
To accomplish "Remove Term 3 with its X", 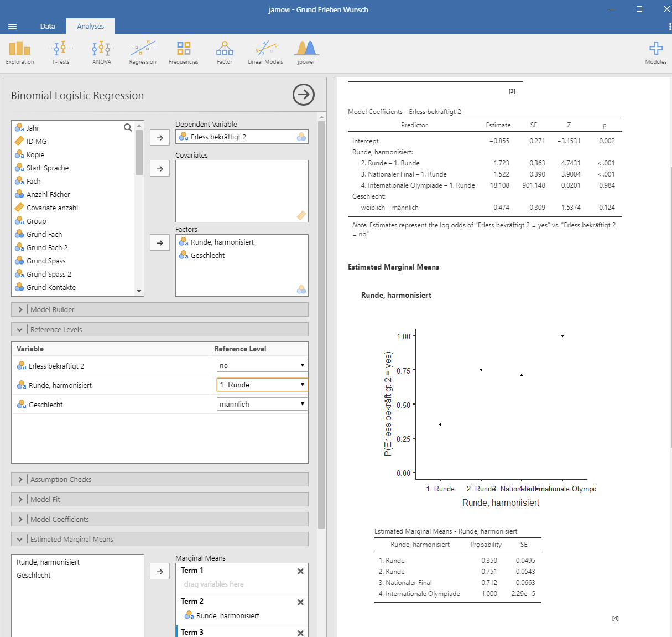I will coord(300,633).
